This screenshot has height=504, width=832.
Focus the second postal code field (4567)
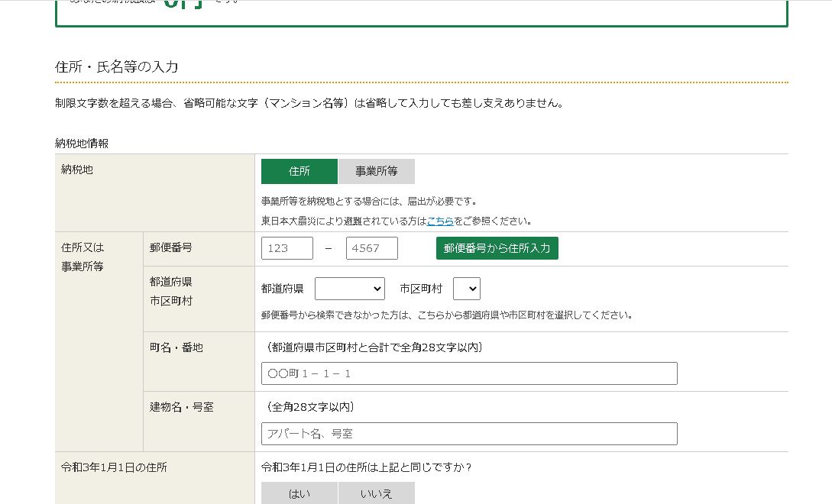371,248
